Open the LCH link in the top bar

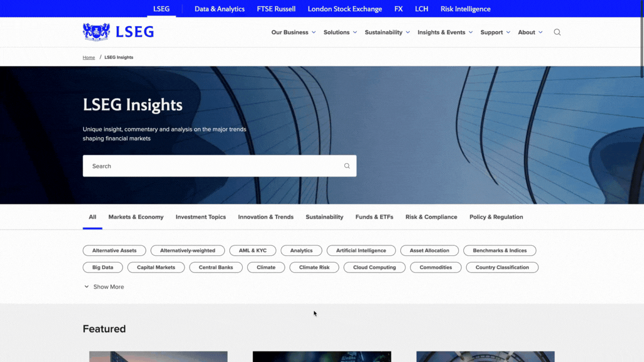point(422,8)
